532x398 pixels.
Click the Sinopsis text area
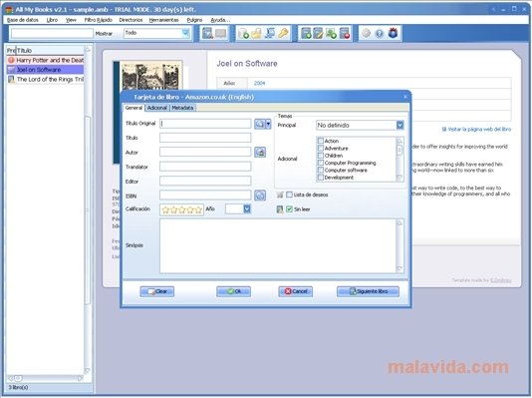(x=278, y=245)
